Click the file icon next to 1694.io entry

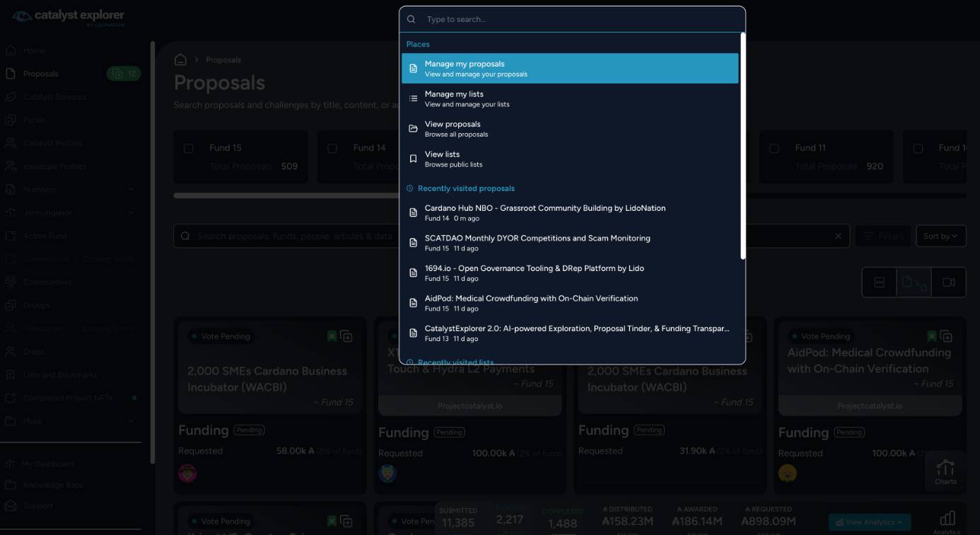pyautogui.click(x=414, y=273)
